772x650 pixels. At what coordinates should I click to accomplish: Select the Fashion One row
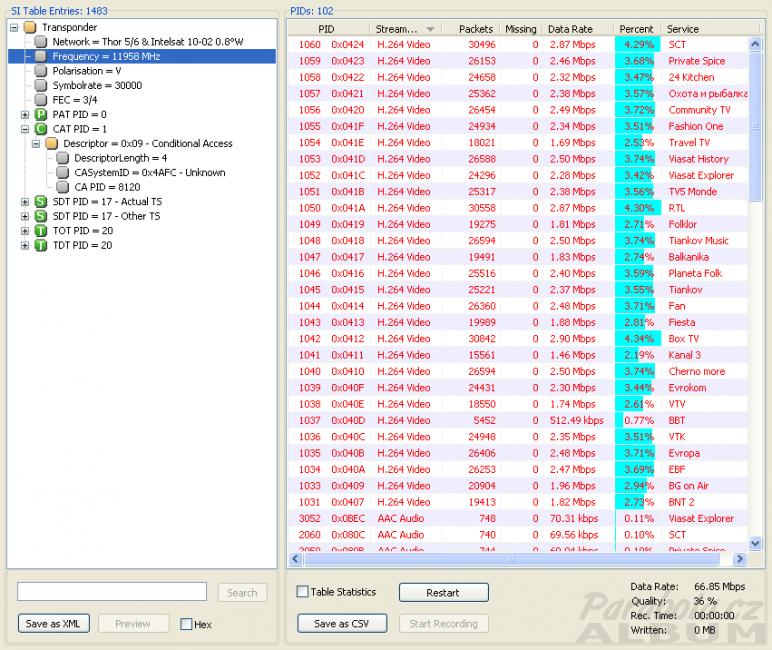518,126
